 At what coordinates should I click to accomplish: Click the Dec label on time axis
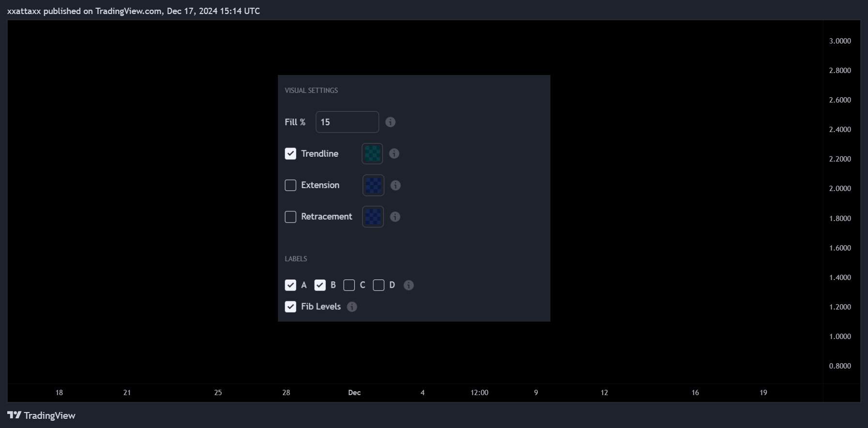click(354, 393)
